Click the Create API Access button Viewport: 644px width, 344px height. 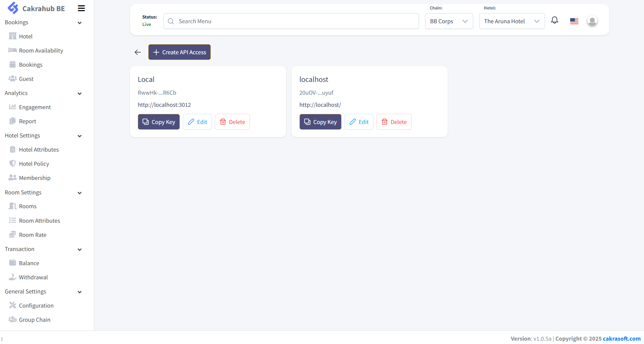179,52
